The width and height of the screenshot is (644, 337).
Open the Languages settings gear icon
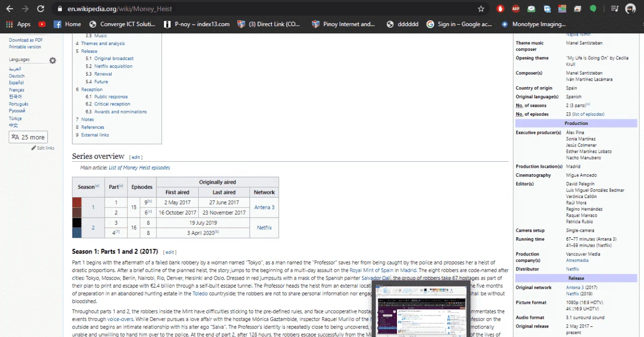[x=52, y=60]
